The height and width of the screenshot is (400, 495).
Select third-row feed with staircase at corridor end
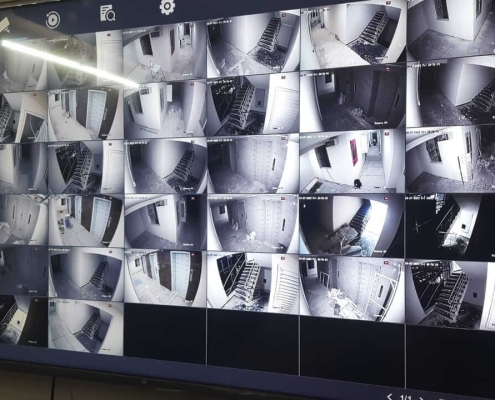(x=165, y=166)
